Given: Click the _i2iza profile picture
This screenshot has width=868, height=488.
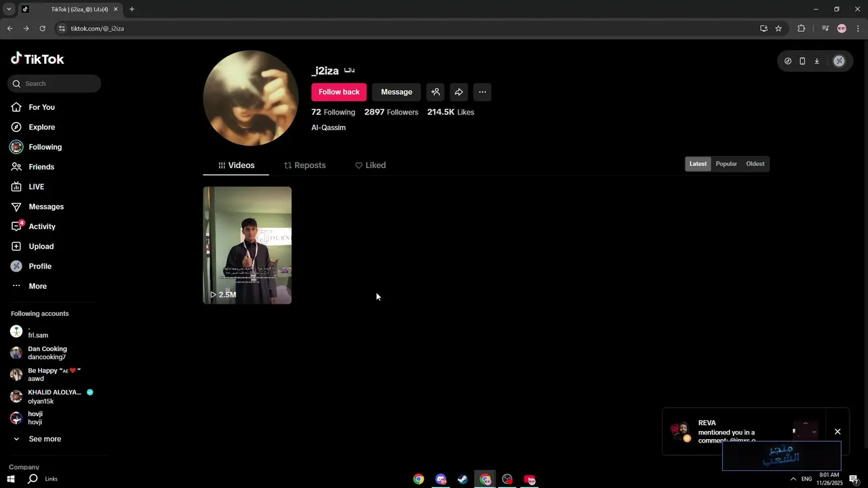Looking at the screenshot, I should [x=251, y=98].
